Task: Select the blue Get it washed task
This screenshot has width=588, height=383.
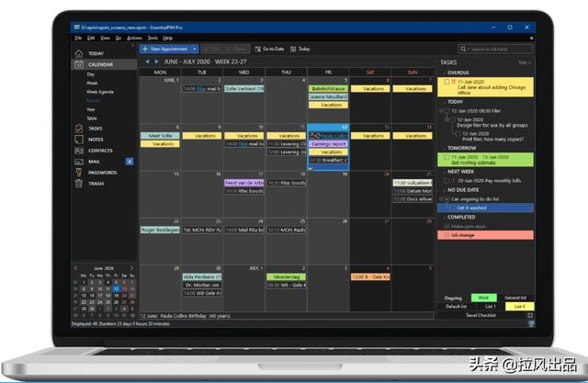Action: coord(485,208)
